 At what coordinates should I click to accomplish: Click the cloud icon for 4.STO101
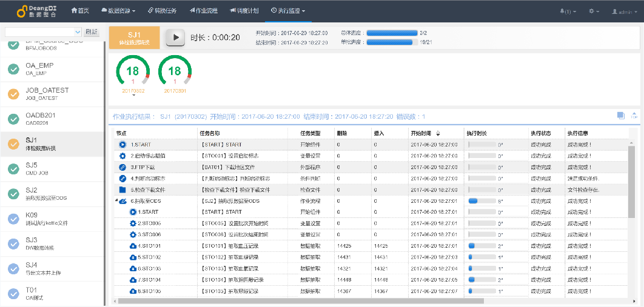pyautogui.click(x=133, y=246)
